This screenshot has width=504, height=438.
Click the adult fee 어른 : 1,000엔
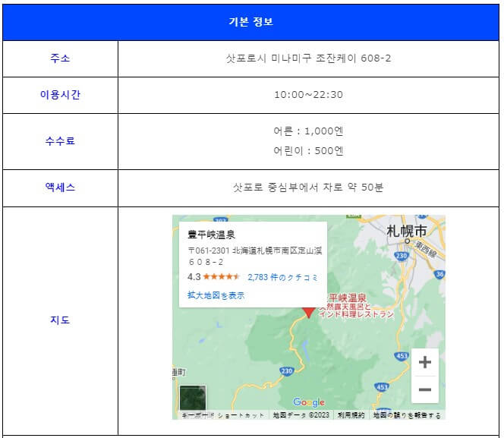309,131
